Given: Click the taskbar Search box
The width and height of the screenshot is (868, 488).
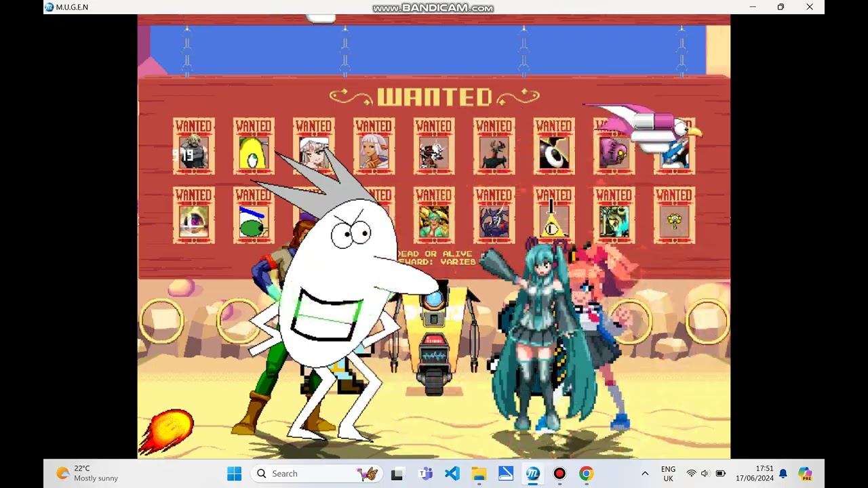Looking at the screenshot, I should click(317, 474).
